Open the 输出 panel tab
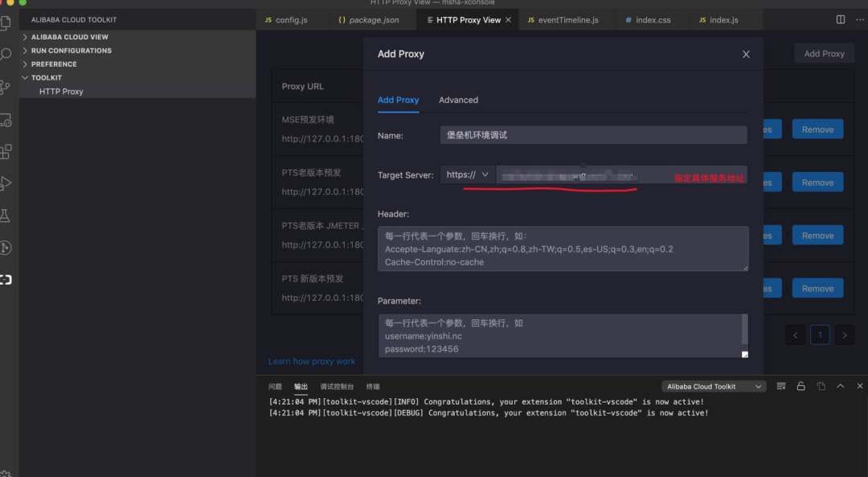 pos(301,387)
